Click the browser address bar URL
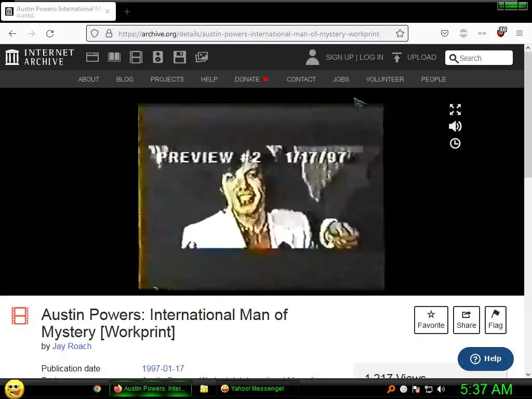The height and width of the screenshot is (399, 532). (x=248, y=34)
